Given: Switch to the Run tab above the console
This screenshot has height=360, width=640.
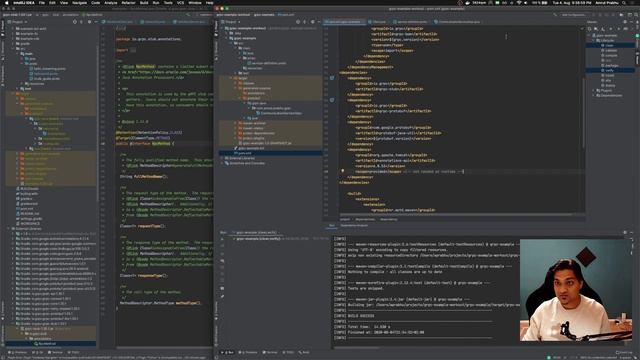Looking at the screenshot, I should tap(331, 225).
